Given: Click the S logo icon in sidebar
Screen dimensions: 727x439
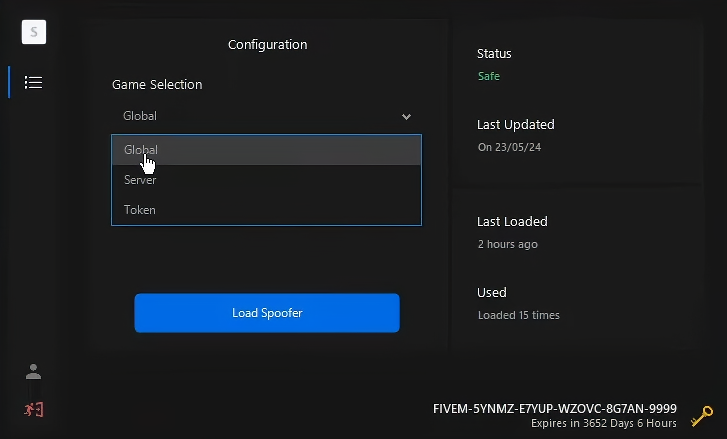Looking at the screenshot, I should [34, 32].
